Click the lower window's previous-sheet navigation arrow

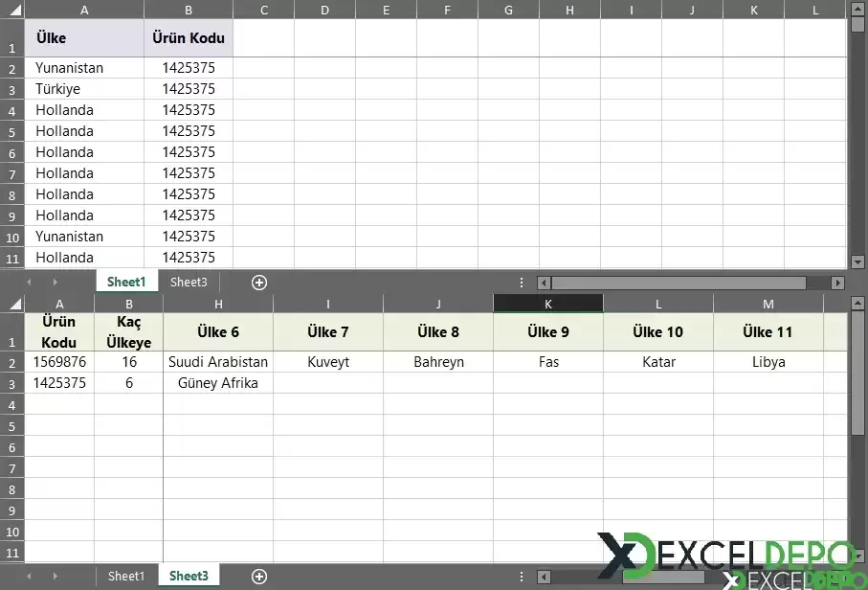tap(29, 577)
